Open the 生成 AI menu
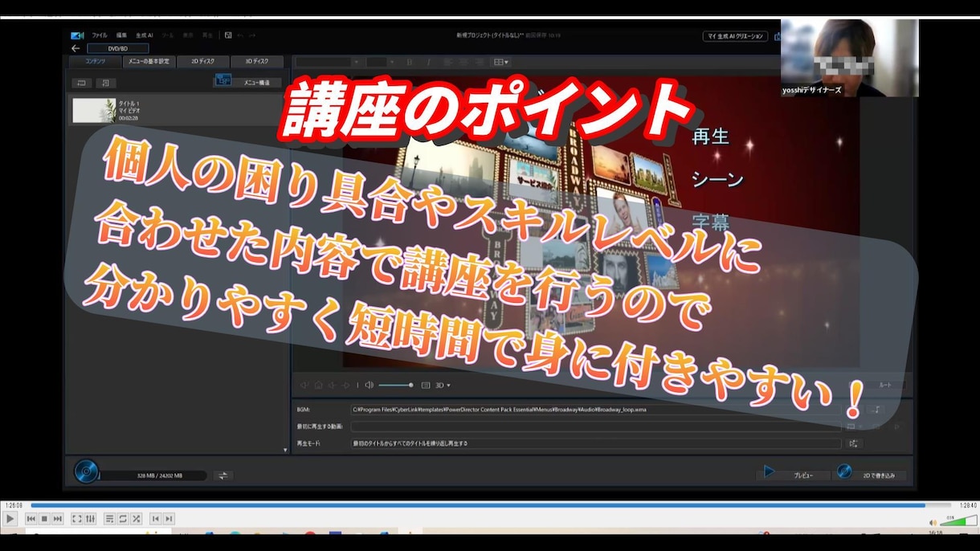 (144, 35)
